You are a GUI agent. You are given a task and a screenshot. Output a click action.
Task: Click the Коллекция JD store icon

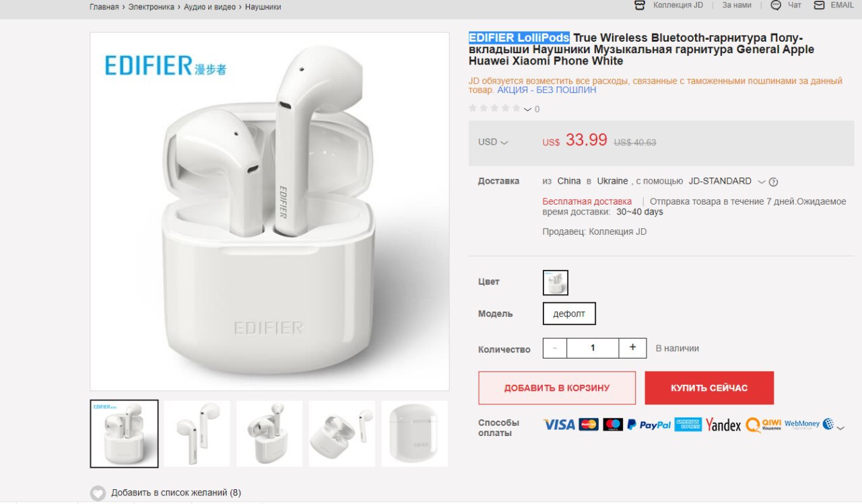tap(640, 5)
